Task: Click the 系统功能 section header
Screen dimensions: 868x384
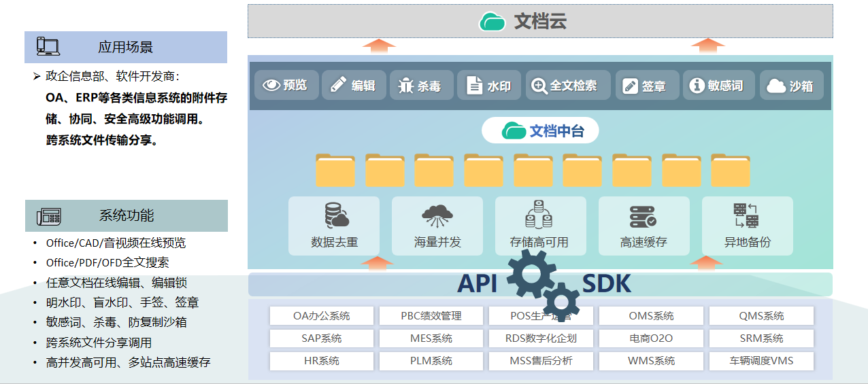Action: coord(126,215)
